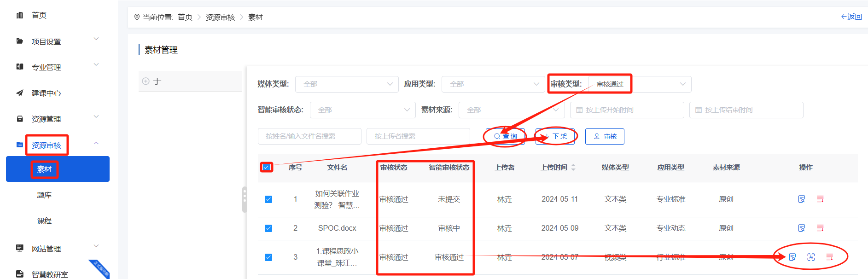Click the 首页 home icon in sidebar
868x279 pixels.
[x=20, y=16]
